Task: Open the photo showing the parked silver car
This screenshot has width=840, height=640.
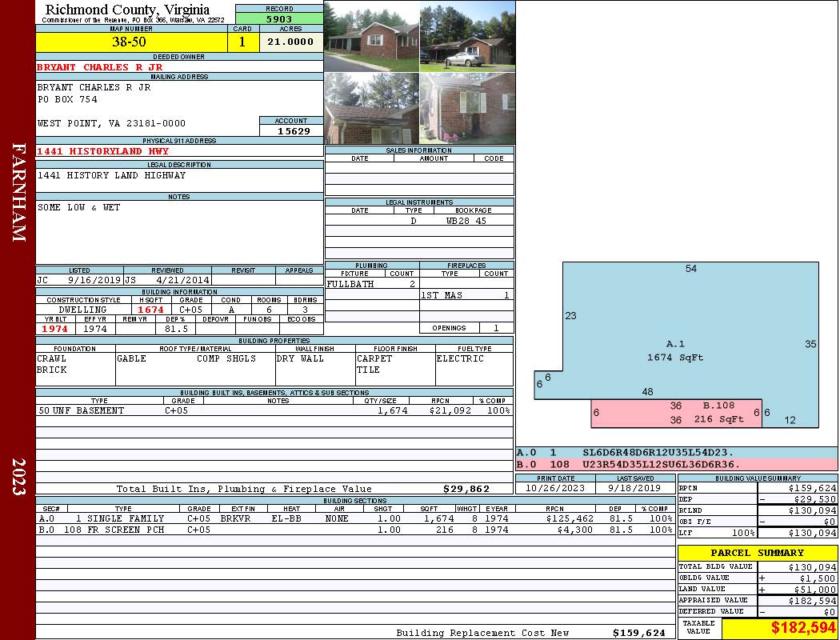Action: (468, 37)
